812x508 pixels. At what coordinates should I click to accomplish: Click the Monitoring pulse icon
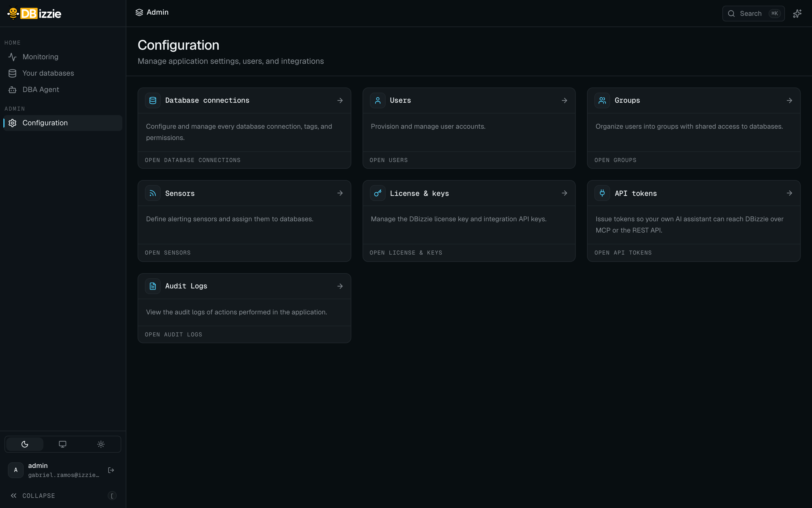point(12,57)
